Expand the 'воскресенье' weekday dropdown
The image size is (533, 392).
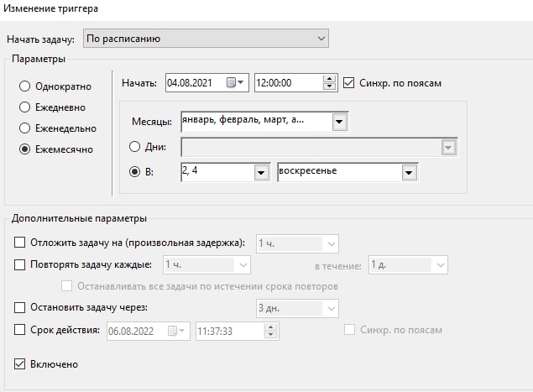(x=409, y=172)
